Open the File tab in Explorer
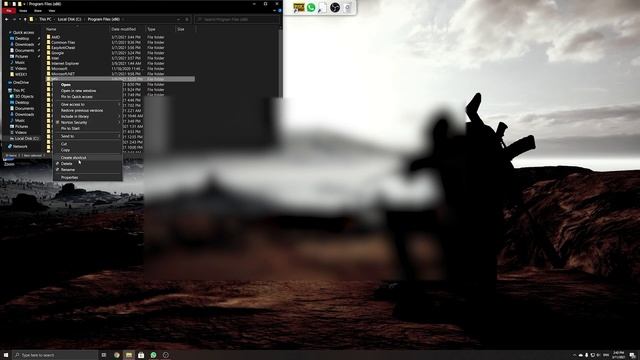The image size is (640, 360). [x=9, y=11]
